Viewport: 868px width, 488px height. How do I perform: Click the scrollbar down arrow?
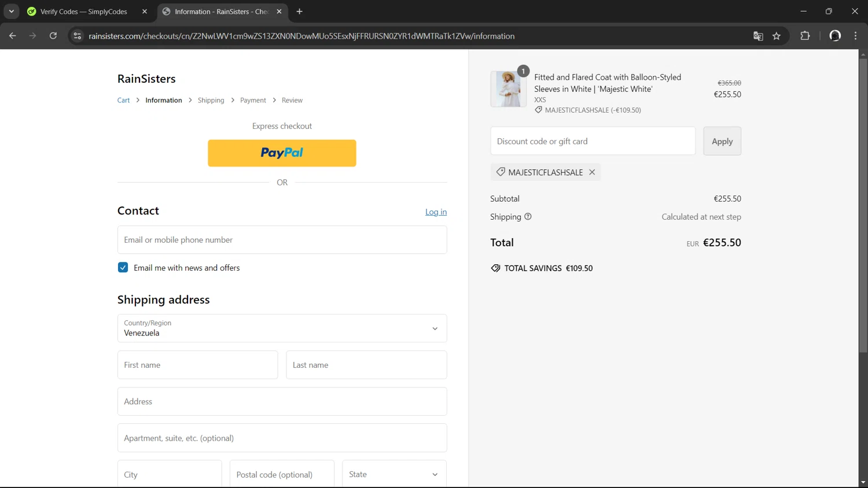coord(863,483)
